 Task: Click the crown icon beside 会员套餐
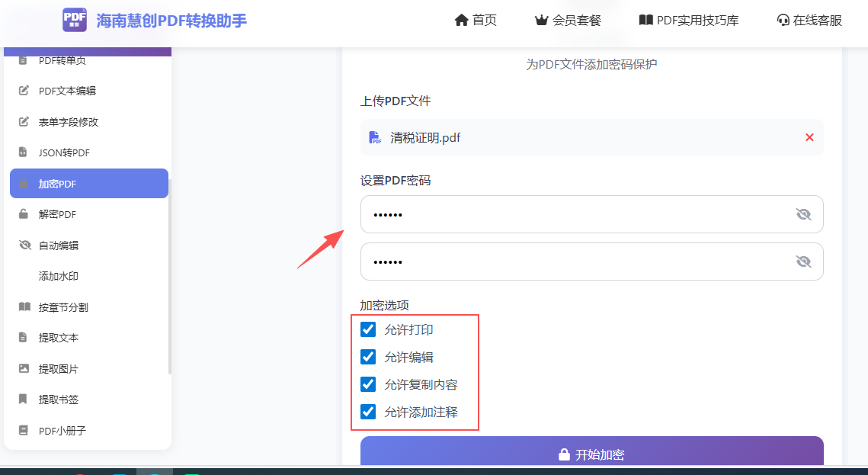tap(541, 21)
